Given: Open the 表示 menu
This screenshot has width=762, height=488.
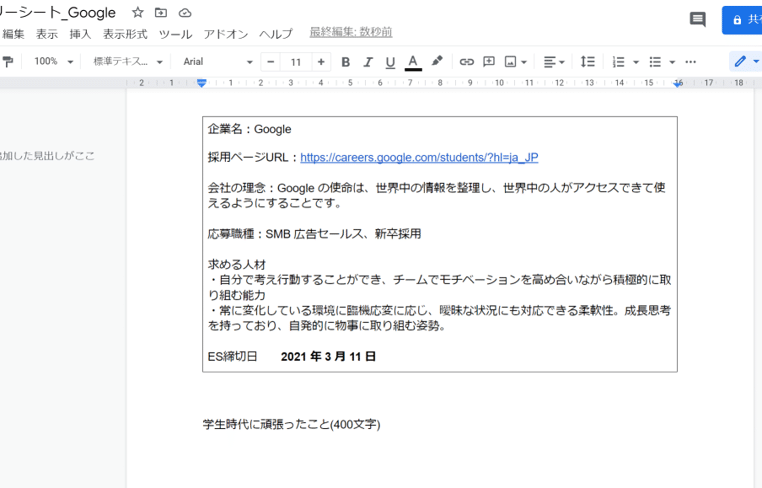Looking at the screenshot, I should click(x=47, y=34).
